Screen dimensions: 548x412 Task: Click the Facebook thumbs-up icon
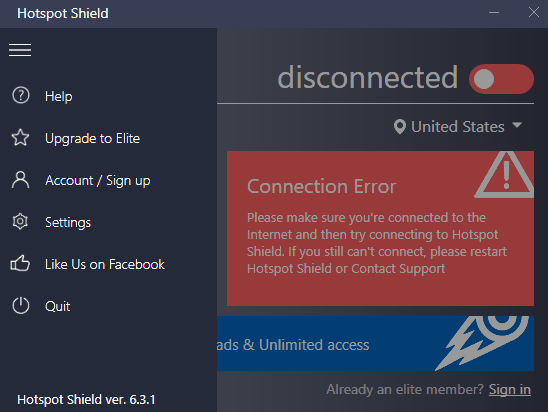(20, 263)
